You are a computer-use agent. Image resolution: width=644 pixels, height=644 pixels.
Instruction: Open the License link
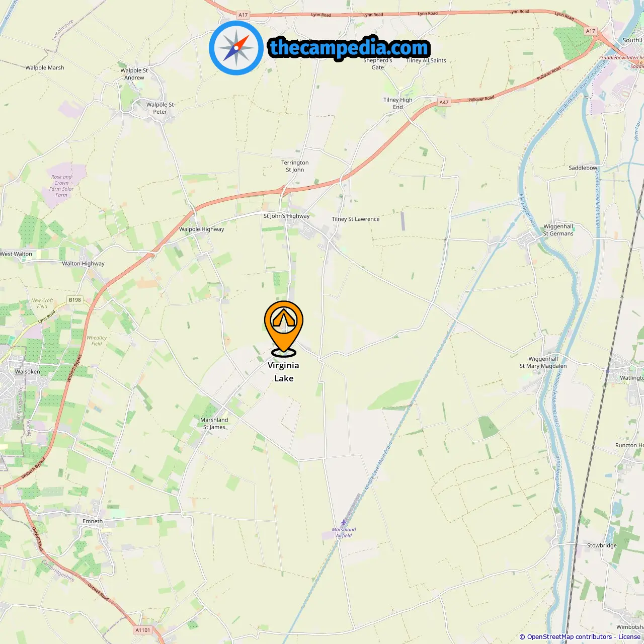(629, 636)
